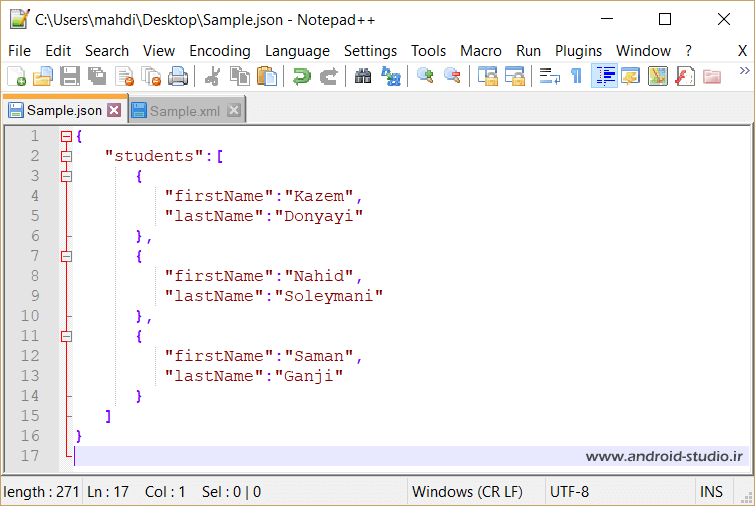The height and width of the screenshot is (506, 755).
Task: Click line number 10 in the margin
Action: point(30,316)
